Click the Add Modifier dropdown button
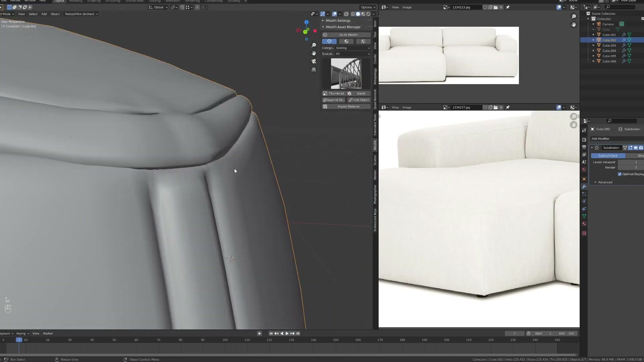 pyautogui.click(x=616, y=139)
